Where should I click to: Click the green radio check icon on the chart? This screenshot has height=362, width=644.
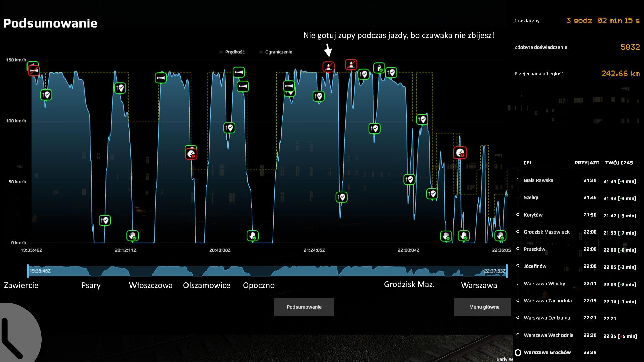click(x=379, y=68)
